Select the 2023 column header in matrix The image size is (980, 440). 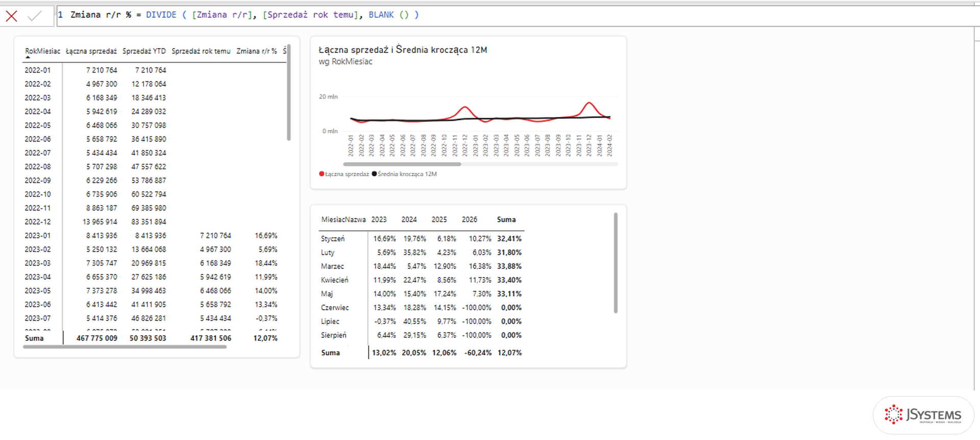(x=379, y=219)
